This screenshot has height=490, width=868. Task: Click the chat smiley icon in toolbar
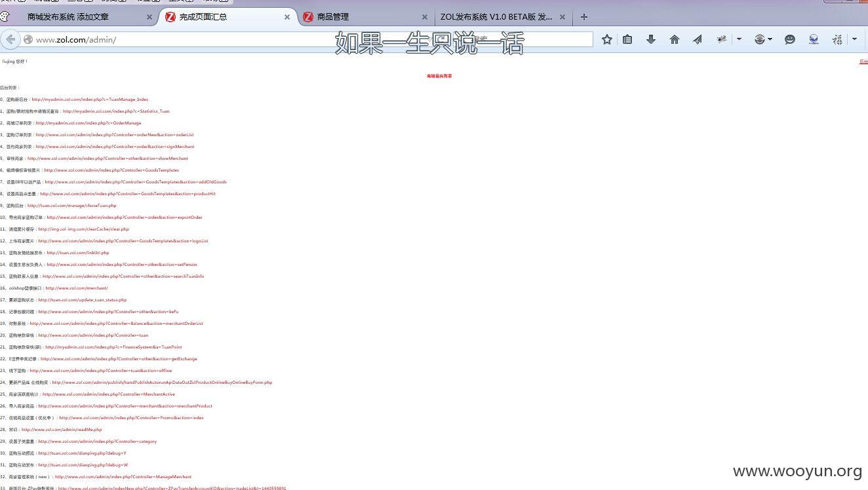[790, 39]
